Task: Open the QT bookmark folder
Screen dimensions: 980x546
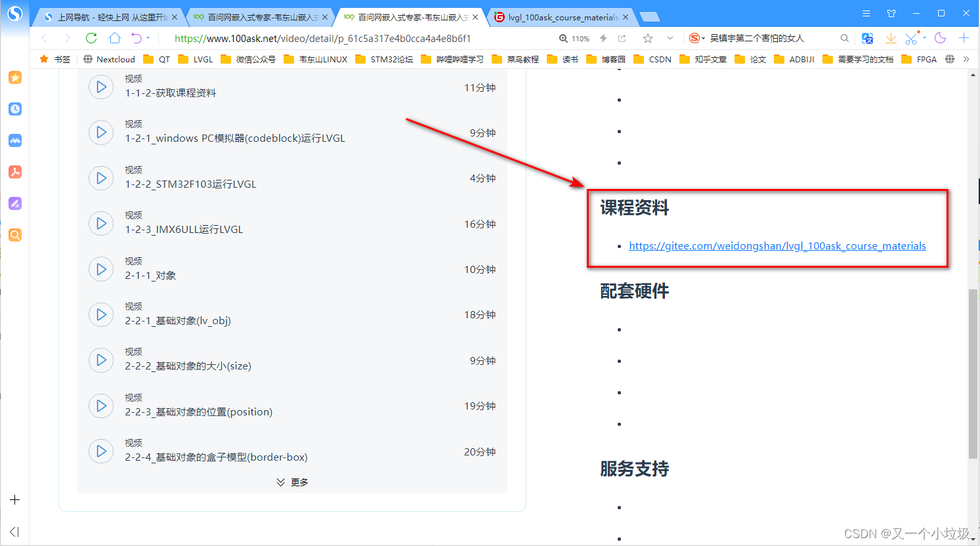Action: coord(157,59)
